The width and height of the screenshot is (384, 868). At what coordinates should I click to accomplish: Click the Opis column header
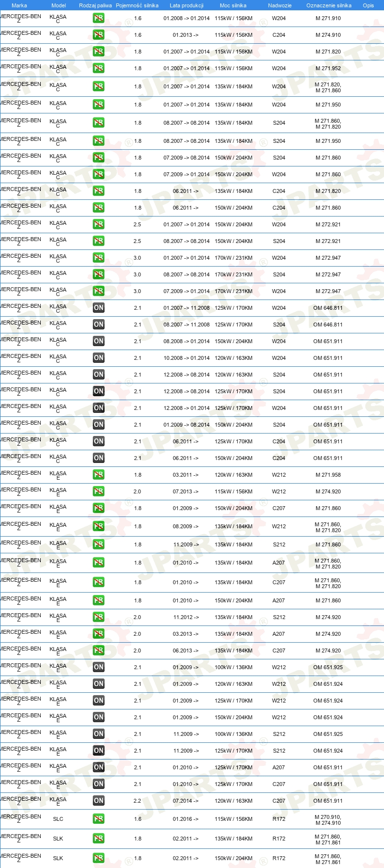[x=368, y=5]
